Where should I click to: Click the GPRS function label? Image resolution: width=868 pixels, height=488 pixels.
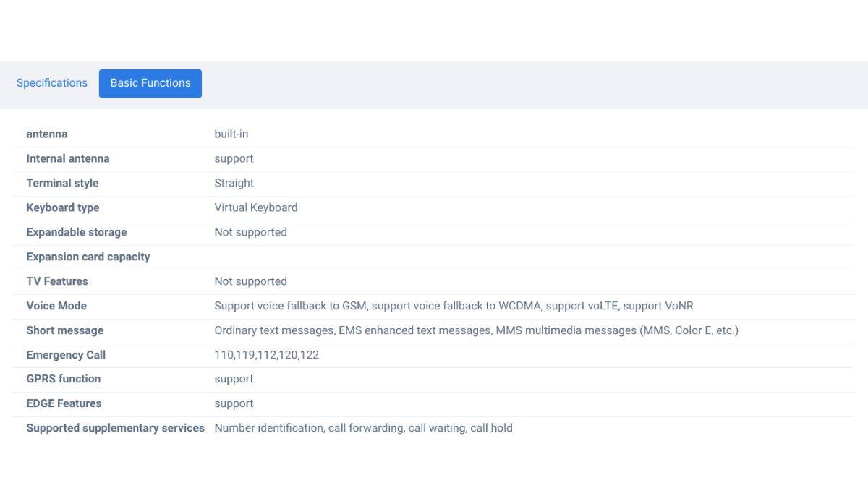click(64, 380)
